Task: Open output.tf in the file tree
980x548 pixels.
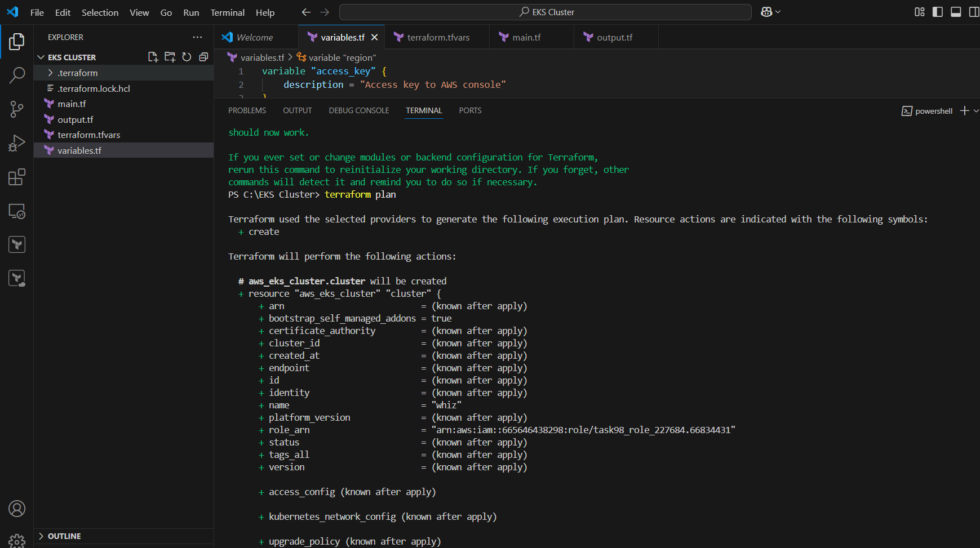Action: [x=123, y=119]
